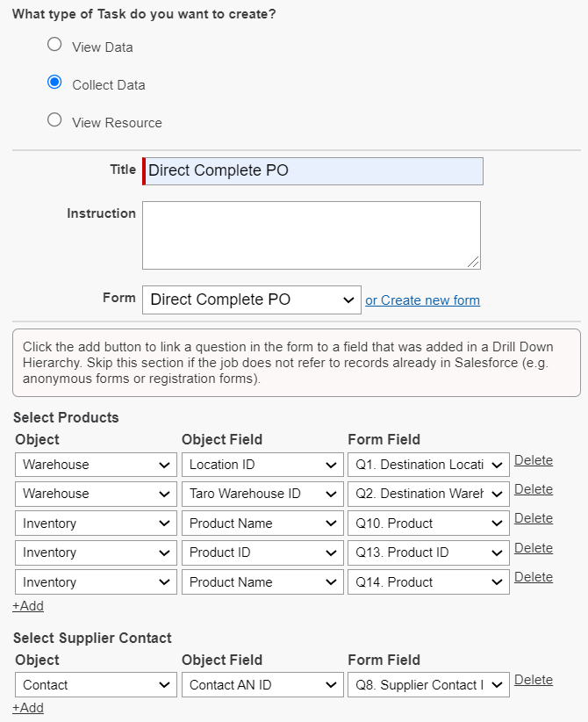This screenshot has height=722, width=588.
Task: Open the Q14. Product form field dropdown
Action: [428, 582]
